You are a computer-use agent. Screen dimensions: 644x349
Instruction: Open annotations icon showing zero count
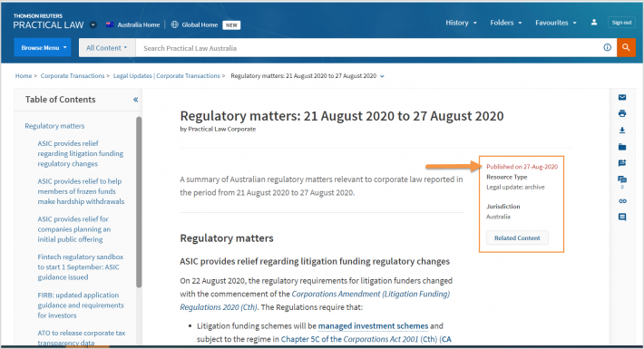tap(622, 180)
